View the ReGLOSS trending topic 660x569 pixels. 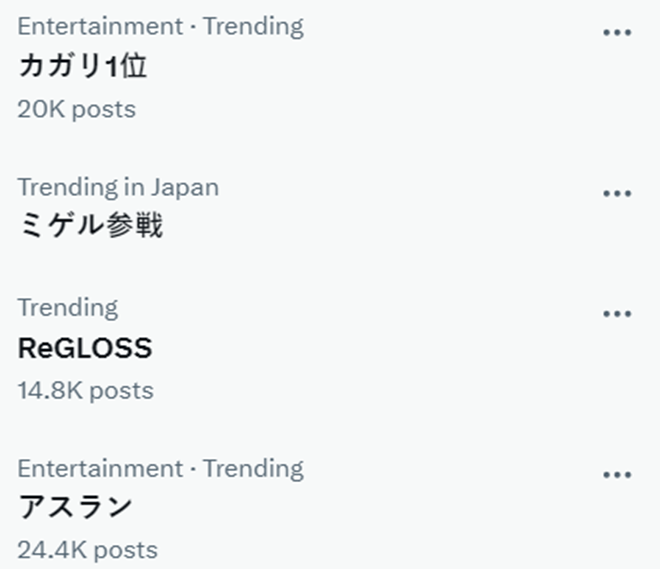[x=85, y=348]
